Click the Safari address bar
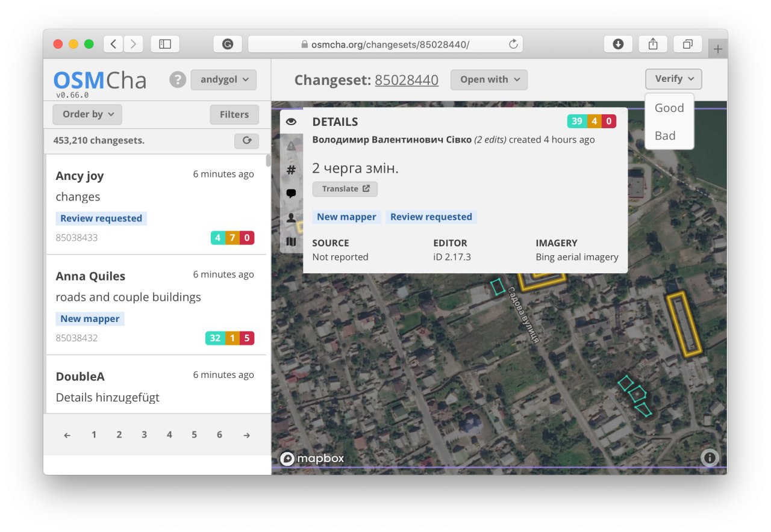 tap(385, 44)
